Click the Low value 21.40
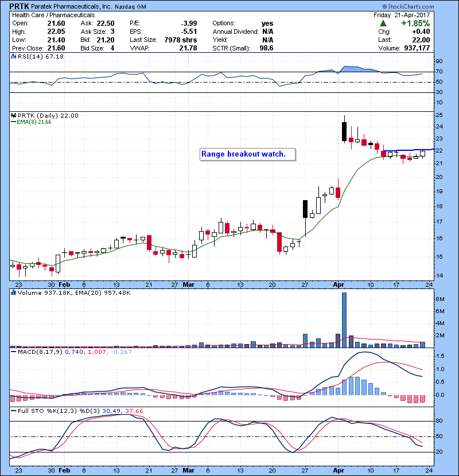Image resolution: width=459 pixels, height=476 pixels. [56, 40]
